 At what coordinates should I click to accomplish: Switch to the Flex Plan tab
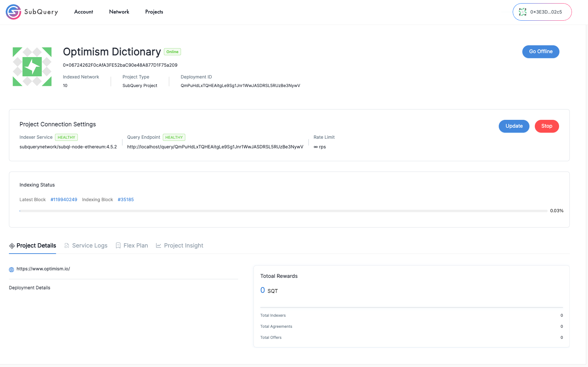point(132,246)
